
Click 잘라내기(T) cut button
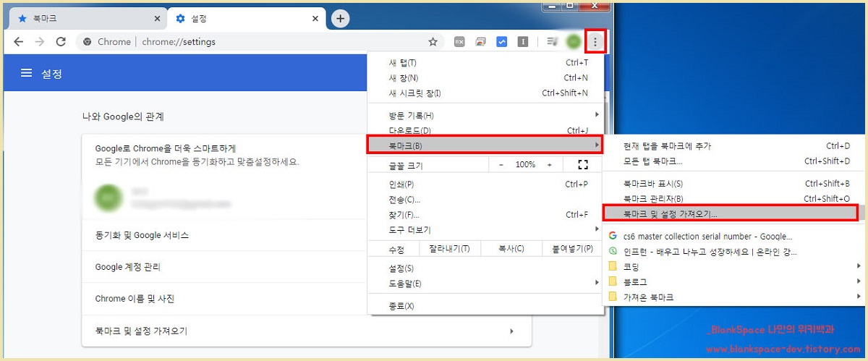click(x=449, y=249)
